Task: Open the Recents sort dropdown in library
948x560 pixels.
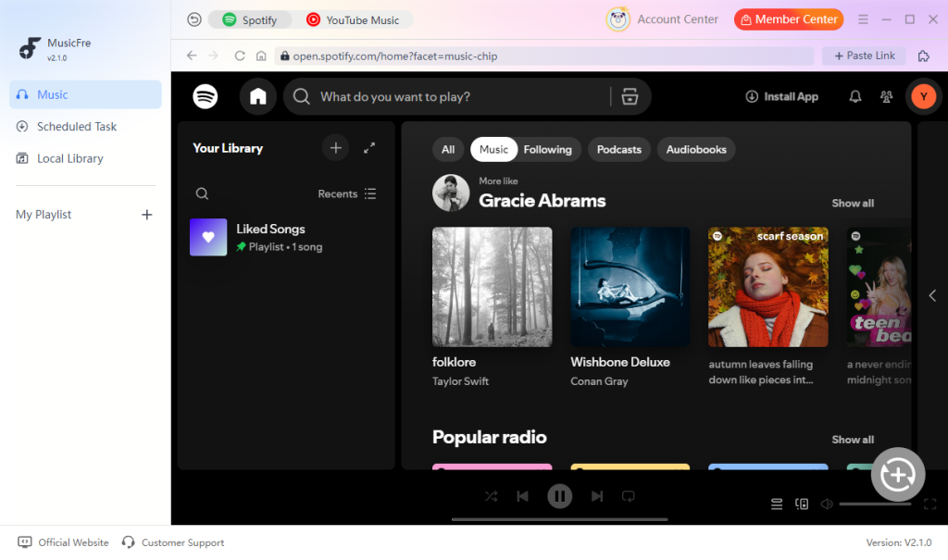Action: tap(347, 193)
